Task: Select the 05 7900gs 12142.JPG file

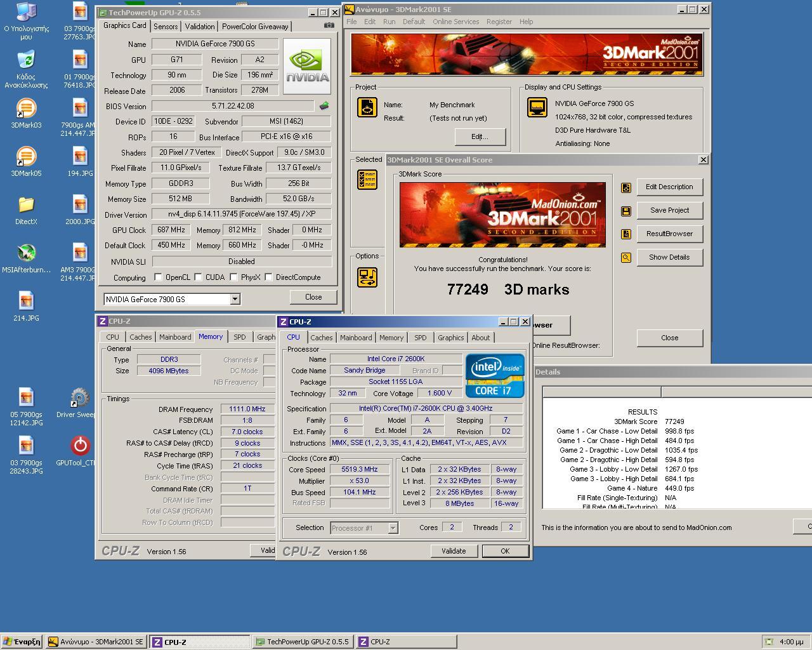Action: pyautogui.click(x=26, y=407)
